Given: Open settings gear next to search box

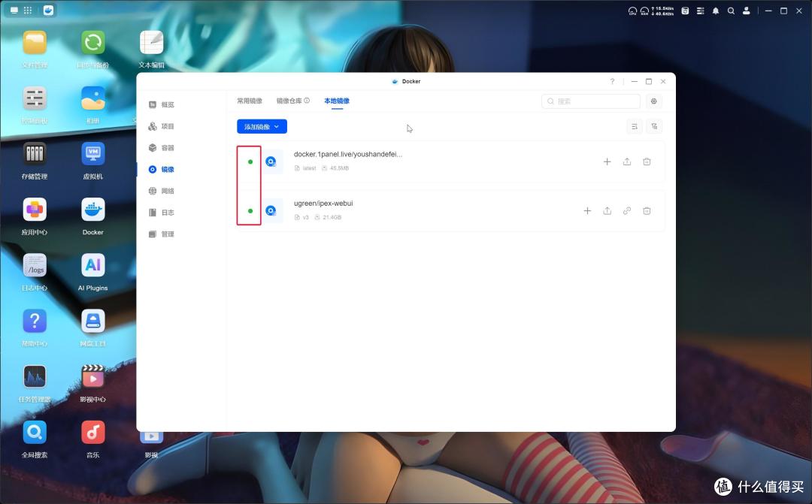Looking at the screenshot, I should pyautogui.click(x=654, y=101).
